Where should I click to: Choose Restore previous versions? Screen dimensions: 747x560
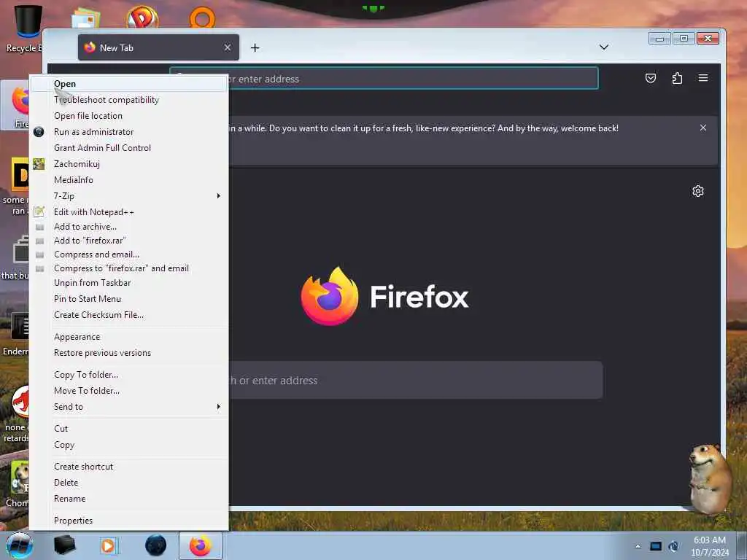click(x=128, y=353)
